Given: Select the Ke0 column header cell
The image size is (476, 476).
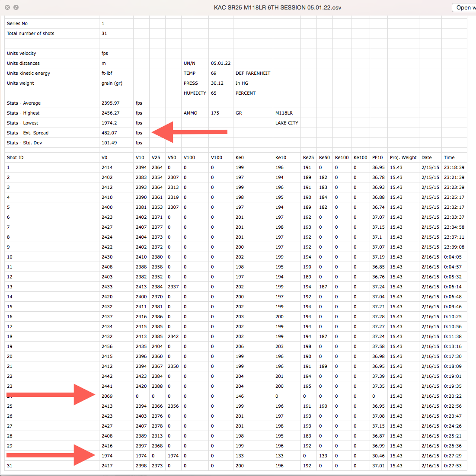Looking at the screenshot, I should pyautogui.click(x=240, y=157).
